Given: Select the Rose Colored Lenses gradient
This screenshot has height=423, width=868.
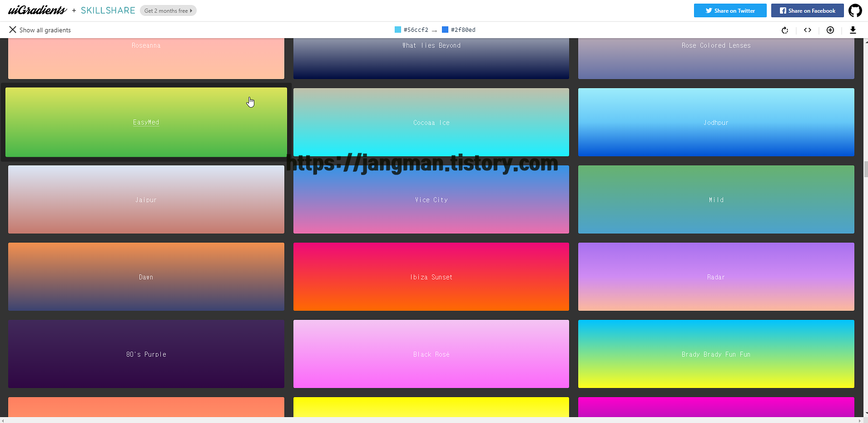Looking at the screenshot, I should tap(716, 58).
